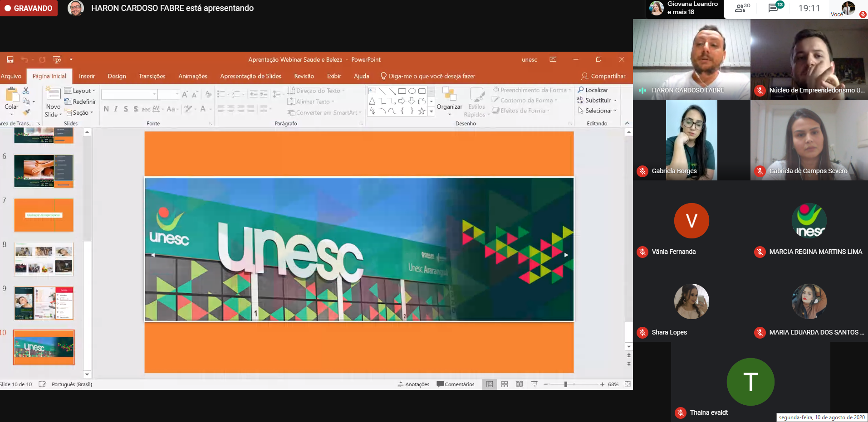Click the Save icon in quick access toolbar
The width and height of the screenshot is (868, 422).
[x=10, y=59]
